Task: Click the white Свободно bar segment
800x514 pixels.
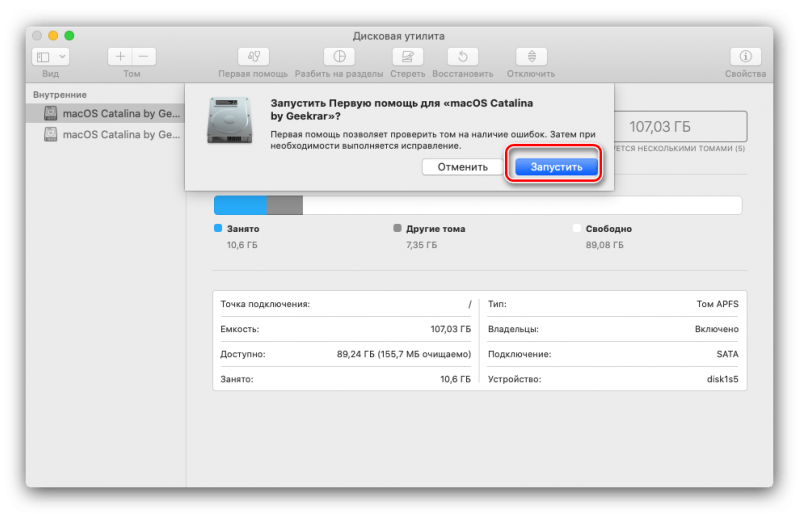Action: coord(522,205)
